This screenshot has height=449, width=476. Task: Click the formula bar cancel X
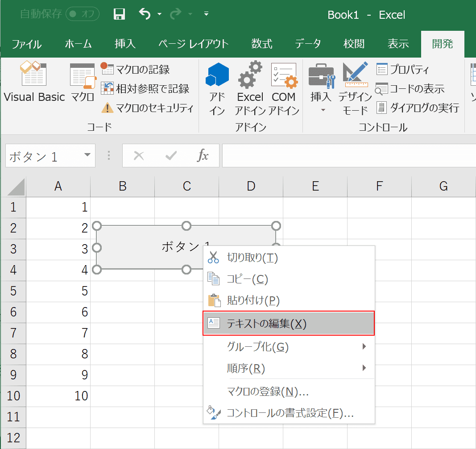pyautogui.click(x=139, y=155)
